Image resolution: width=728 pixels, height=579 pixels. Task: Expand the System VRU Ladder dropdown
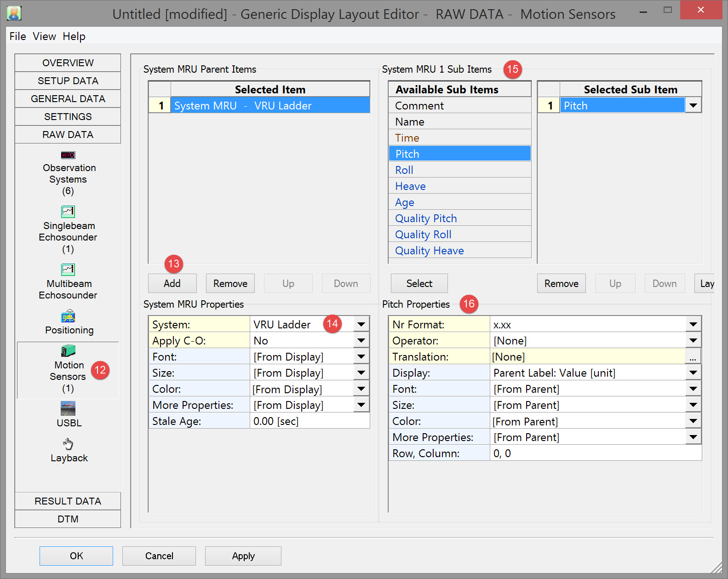coord(361,325)
